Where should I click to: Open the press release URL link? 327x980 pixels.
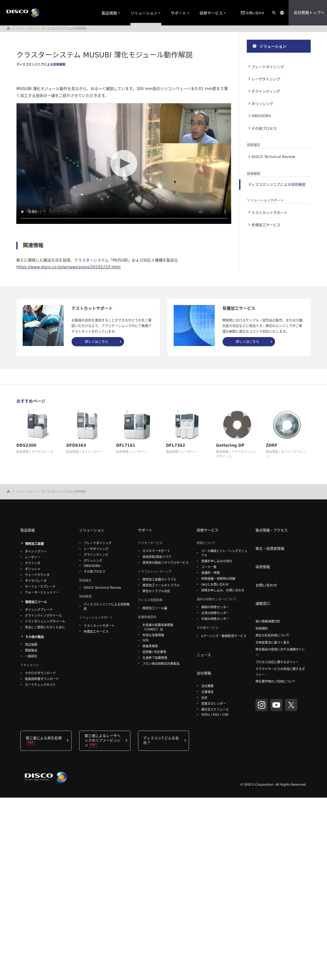pyautogui.click(x=68, y=267)
